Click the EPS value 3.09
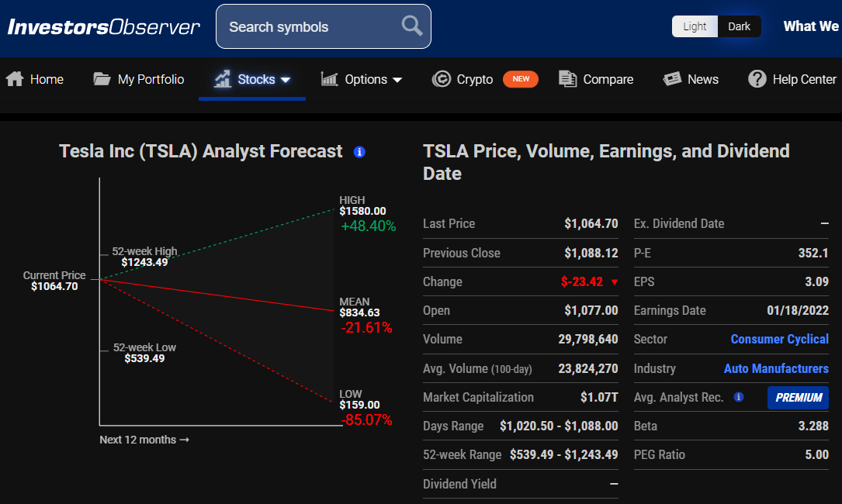This screenshot has height=504, width=842. click(x=816, y=281)
